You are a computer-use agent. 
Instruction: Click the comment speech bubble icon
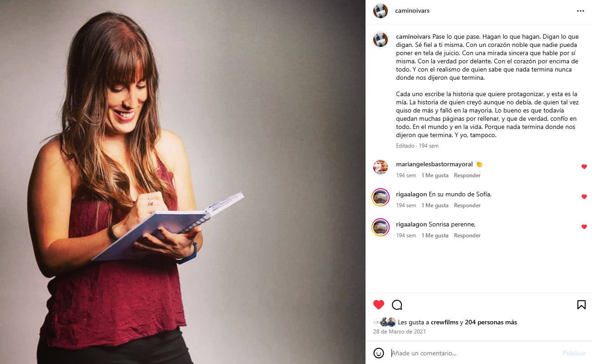pyautogui.click(x=397, y=305)
